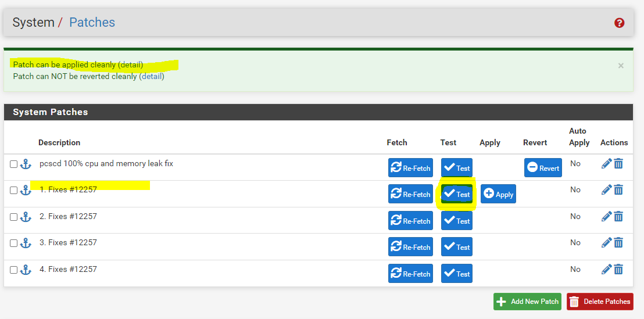Viewport: 644px width, 319px height.
Task: Select checkbox for 1. Fixes #12257
Action: 14,191
